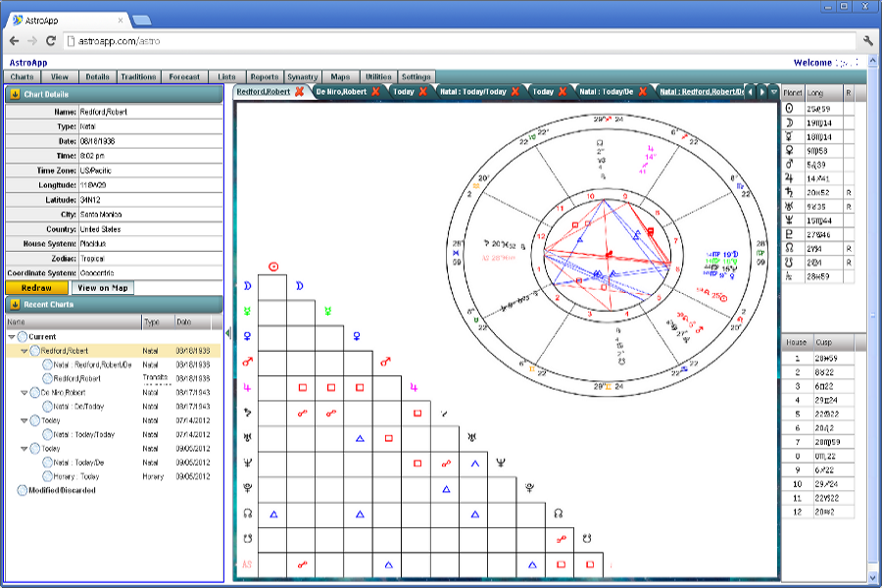
Task: Close the Redford,Robert chart tab
Action: point(299,91)
